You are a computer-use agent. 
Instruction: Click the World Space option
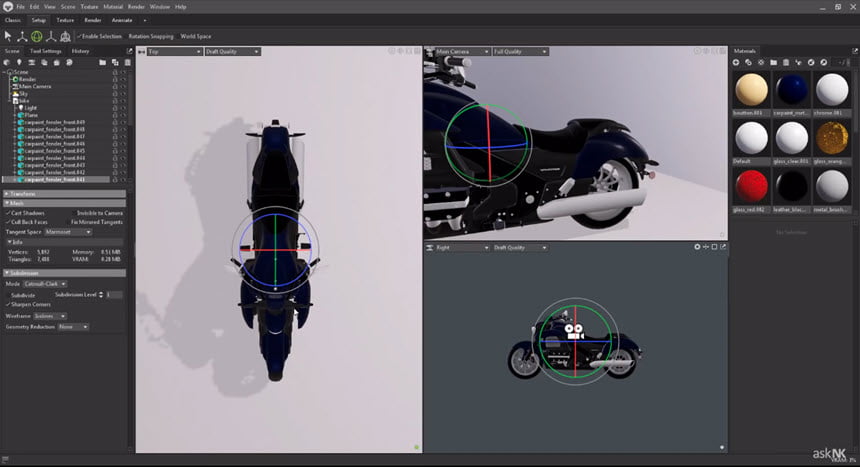[x=196, y=36]
